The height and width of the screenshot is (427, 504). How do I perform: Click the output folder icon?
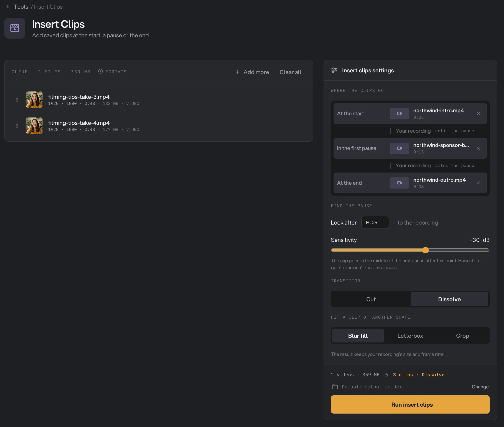click(x=335, y=387)
